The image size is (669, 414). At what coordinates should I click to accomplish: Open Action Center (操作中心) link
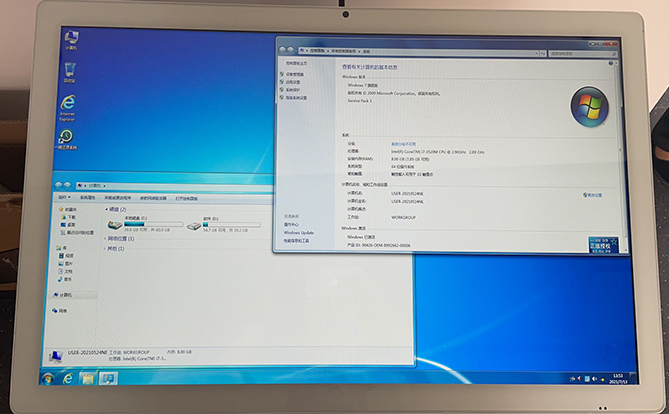click(x=291, y=224)
